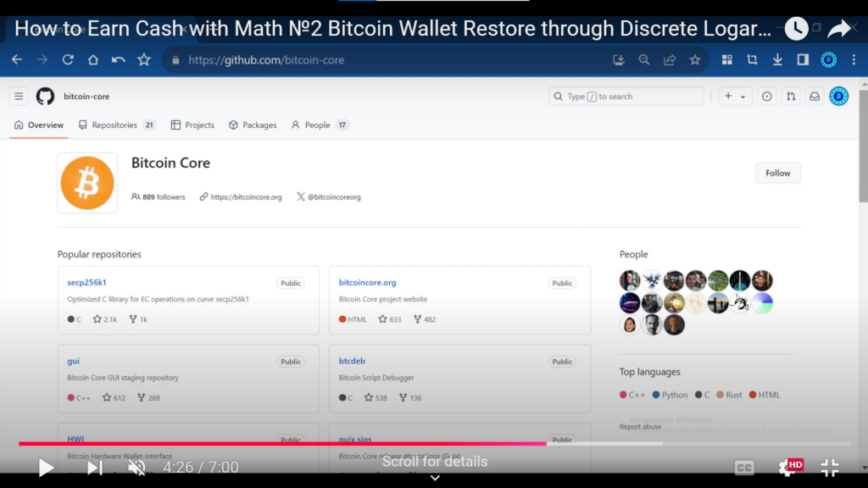
Task: View secp256k1 stargazers 2.1k
Action: click(x=105, y=319)
